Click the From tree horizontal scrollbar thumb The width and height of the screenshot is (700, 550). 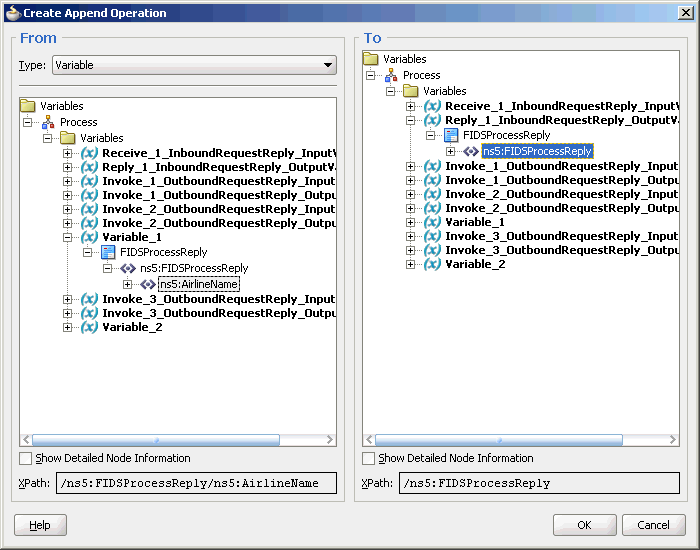pyautogui.click(x=156, y=440)
